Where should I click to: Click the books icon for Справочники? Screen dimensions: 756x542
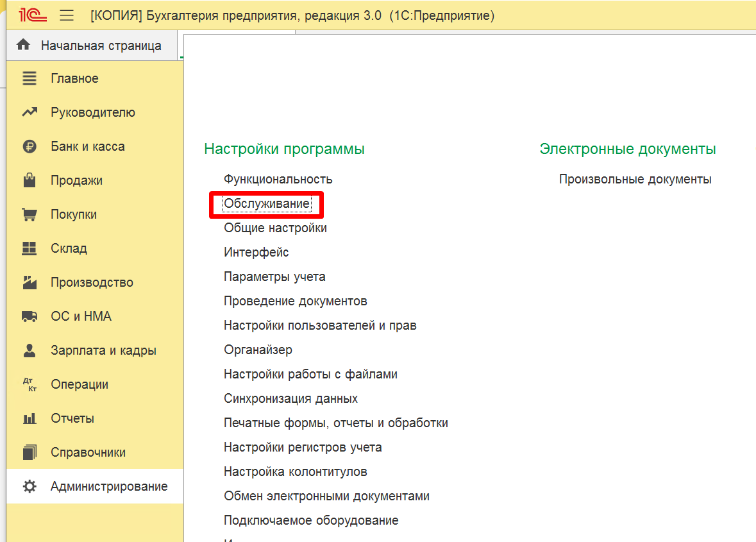(x=29, y=452)
